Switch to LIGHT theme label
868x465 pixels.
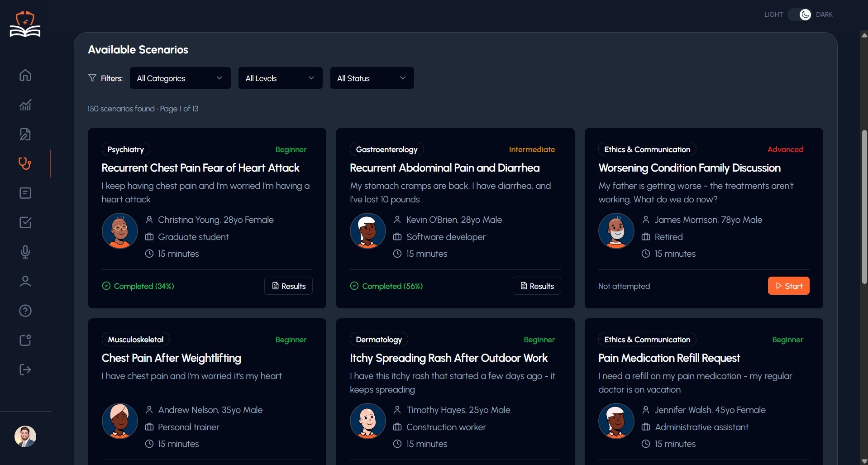pyautogui.click(x=773, y=14)
